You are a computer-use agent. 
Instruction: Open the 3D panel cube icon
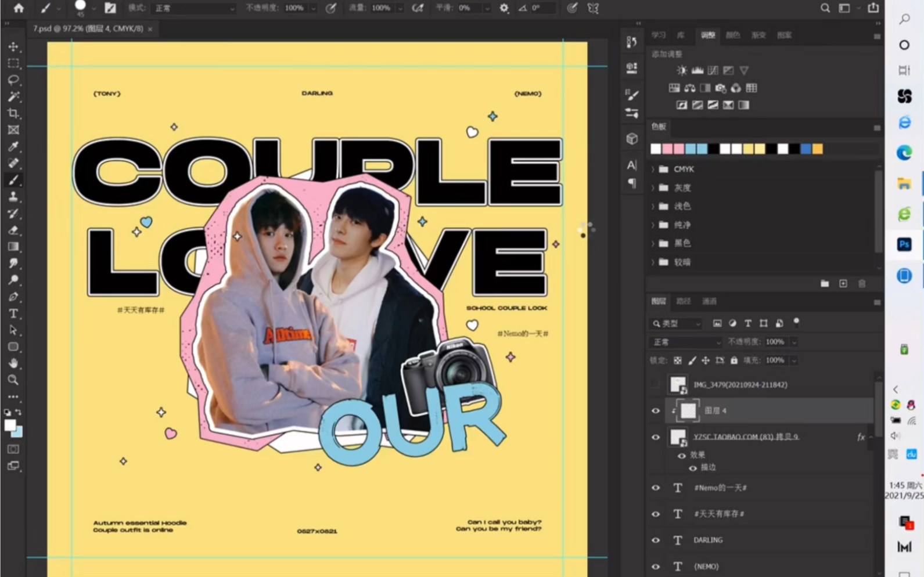[632, 139]
